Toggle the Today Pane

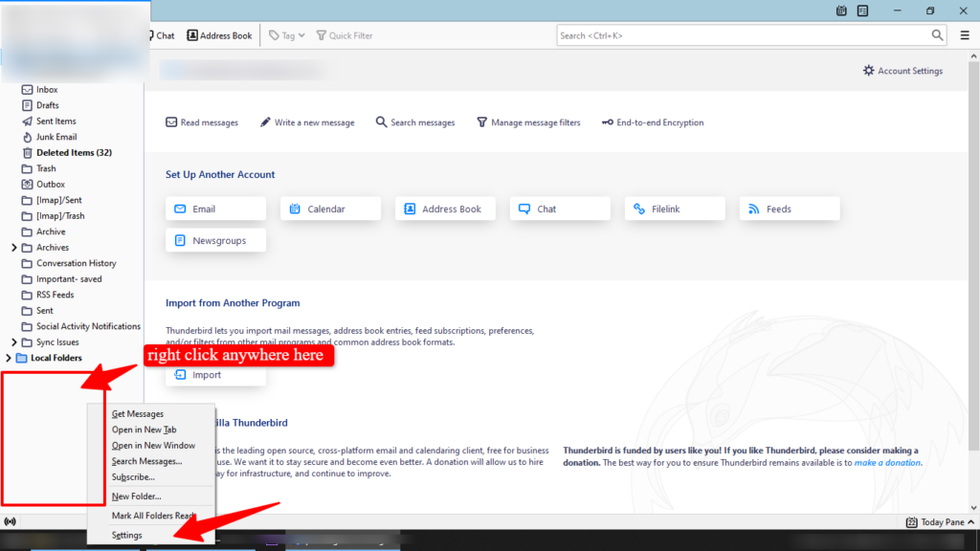[935, 522]
